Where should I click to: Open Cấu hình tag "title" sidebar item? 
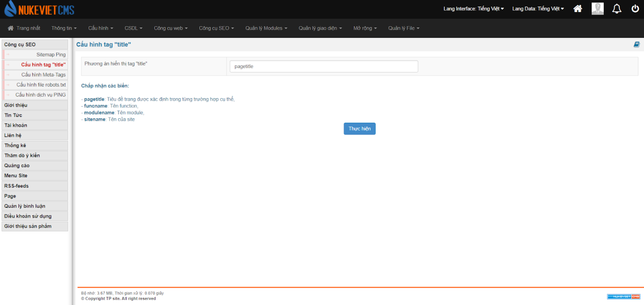(35, 65)
